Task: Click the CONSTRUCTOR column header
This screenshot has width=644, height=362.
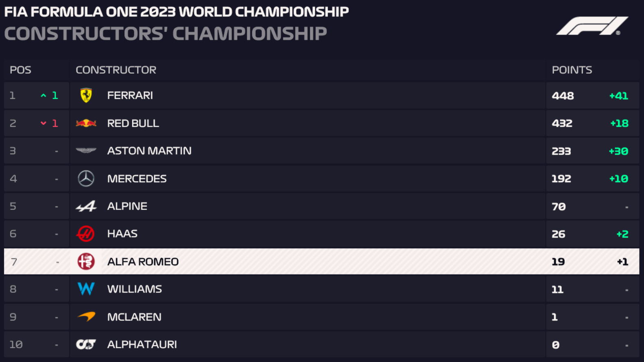Action: point(116,70)
